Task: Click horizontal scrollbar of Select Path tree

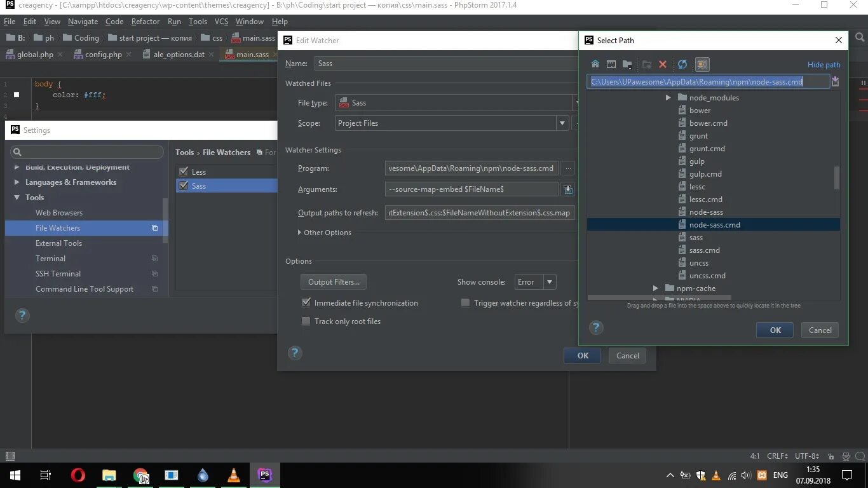Action: tap(659, 297)
